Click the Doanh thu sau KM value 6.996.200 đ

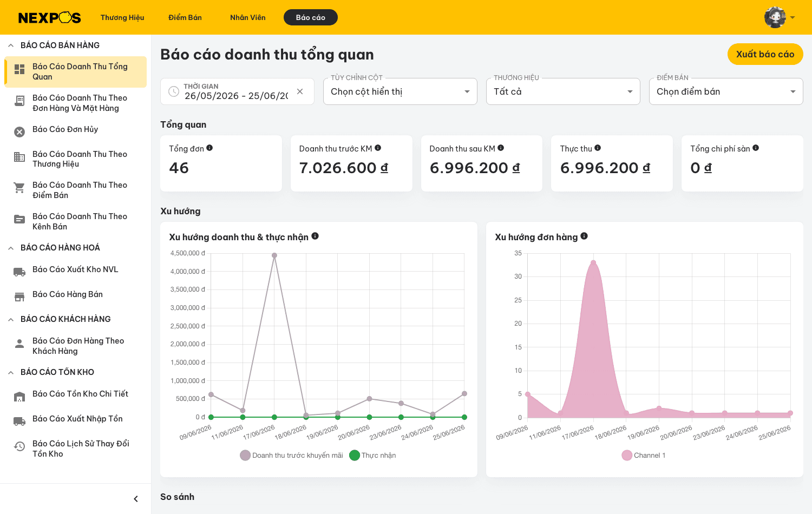(x=475, y=168)
